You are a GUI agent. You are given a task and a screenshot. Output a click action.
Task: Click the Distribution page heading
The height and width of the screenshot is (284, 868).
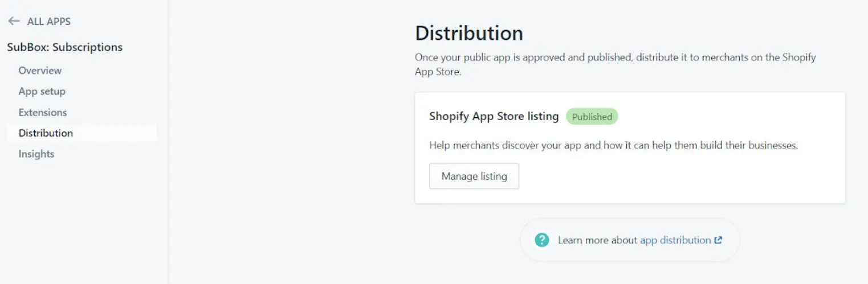[468, 33]
